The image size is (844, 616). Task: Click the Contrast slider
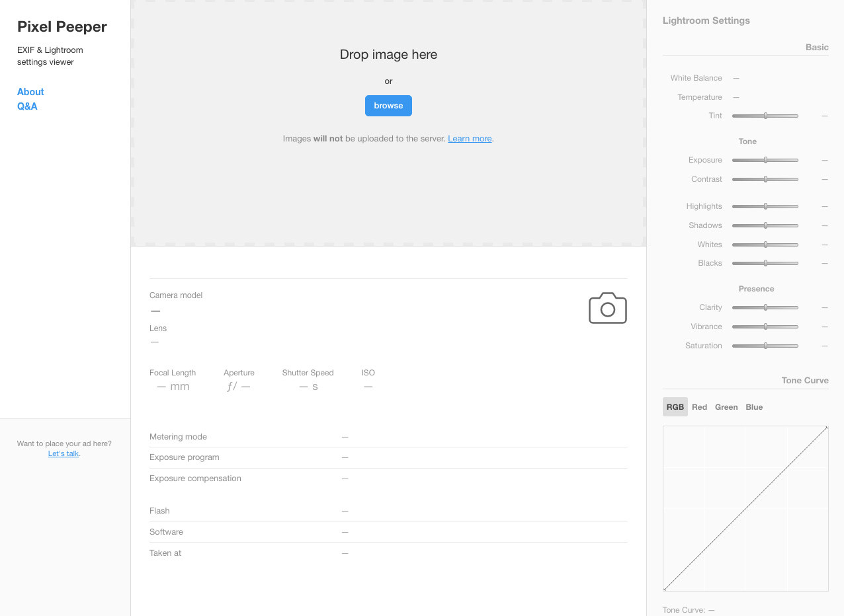pos(765,179)
